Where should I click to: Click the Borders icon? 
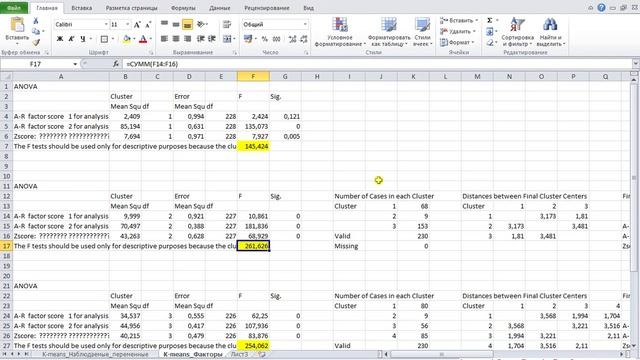click(x=104, y=39)
